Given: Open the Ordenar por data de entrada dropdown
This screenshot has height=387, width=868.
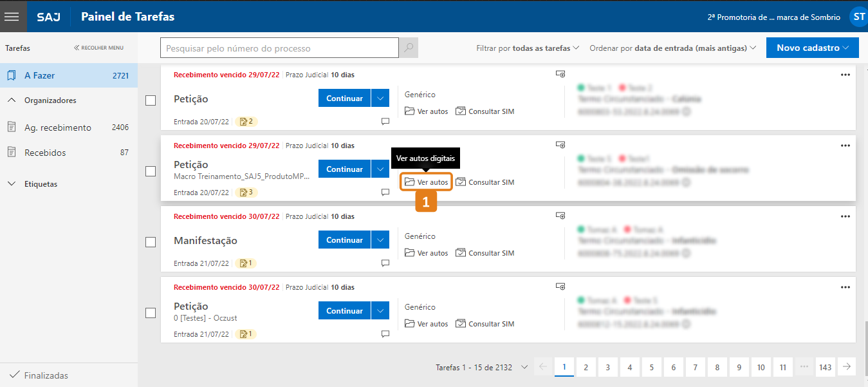Looking at the screenshot, I should tap(672, 48).
